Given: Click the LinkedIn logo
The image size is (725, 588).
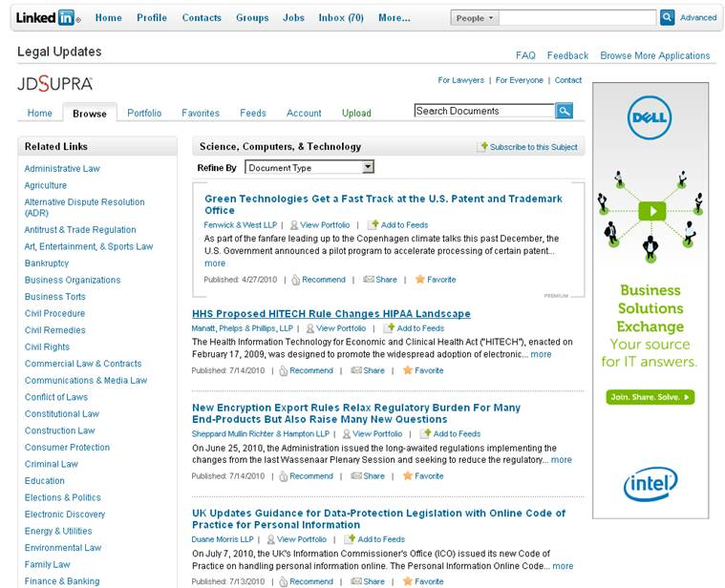Looking at the screenshot, I should [x=48, y=17].
